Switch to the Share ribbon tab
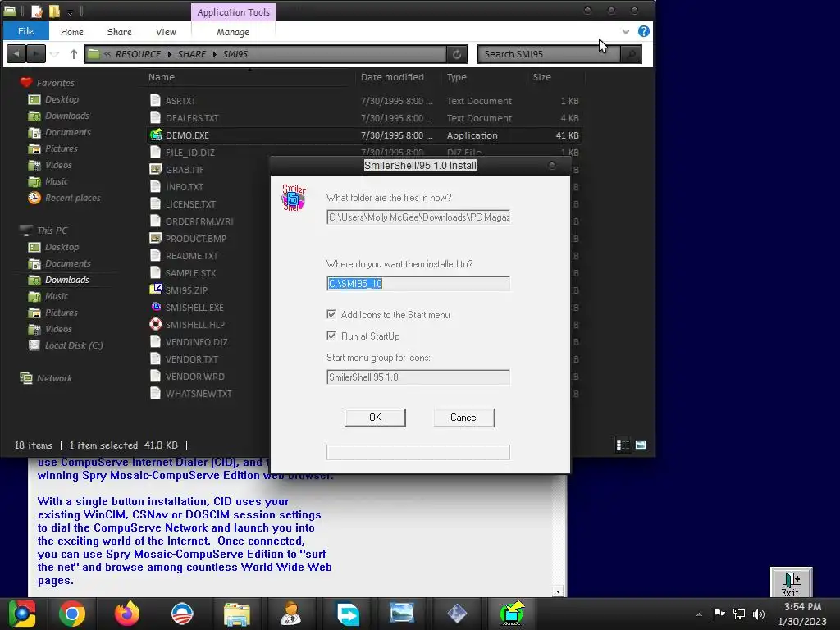The width and height of the screenshot is (840, 630). pos(120,32)
